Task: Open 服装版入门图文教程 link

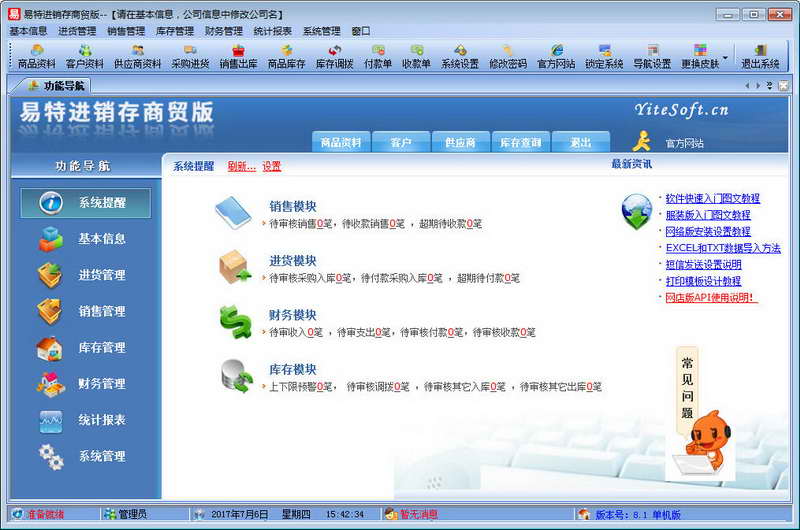Action: coord(708,215)
